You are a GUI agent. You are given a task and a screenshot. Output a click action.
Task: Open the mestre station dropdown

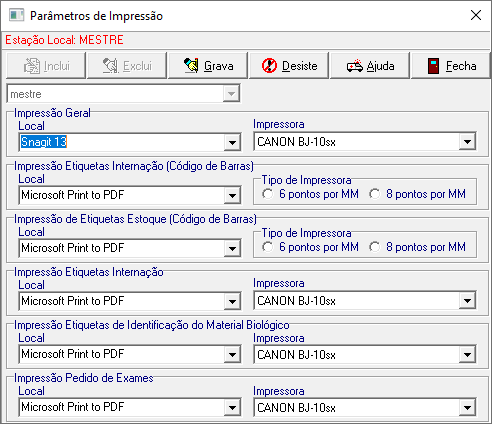pyautogui.click(x=231, y=94)
